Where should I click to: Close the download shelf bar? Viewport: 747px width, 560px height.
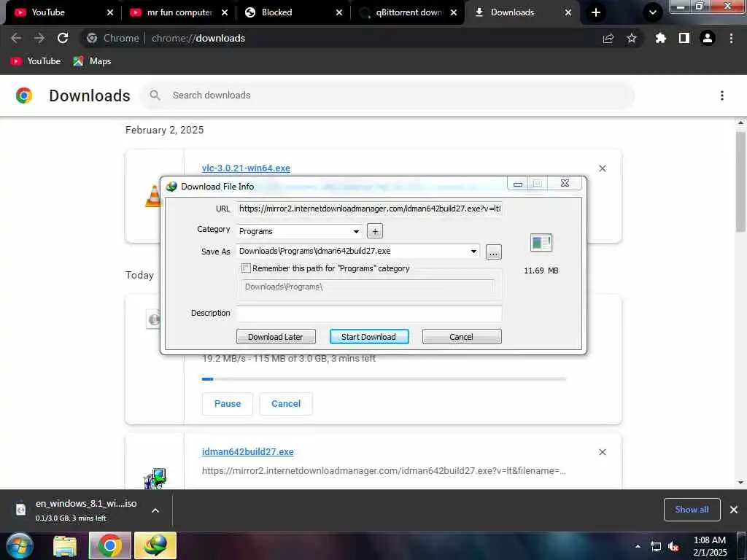(734, 510)
